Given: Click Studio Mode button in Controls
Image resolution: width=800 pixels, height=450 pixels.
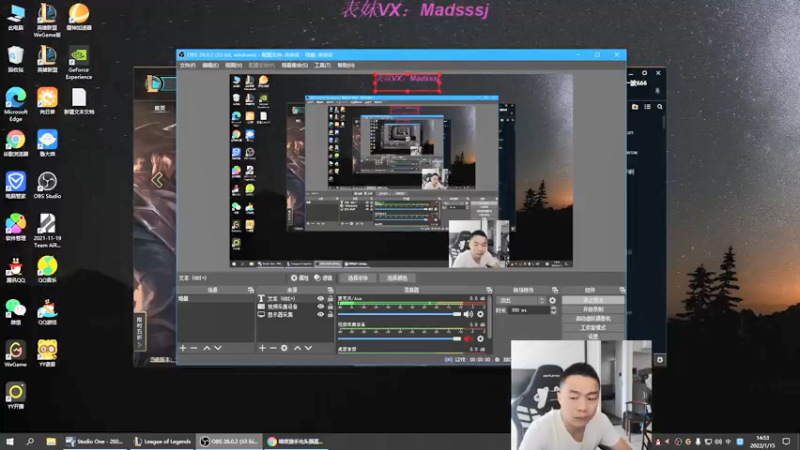Looking at the screenshot, I should click(593, 328).
